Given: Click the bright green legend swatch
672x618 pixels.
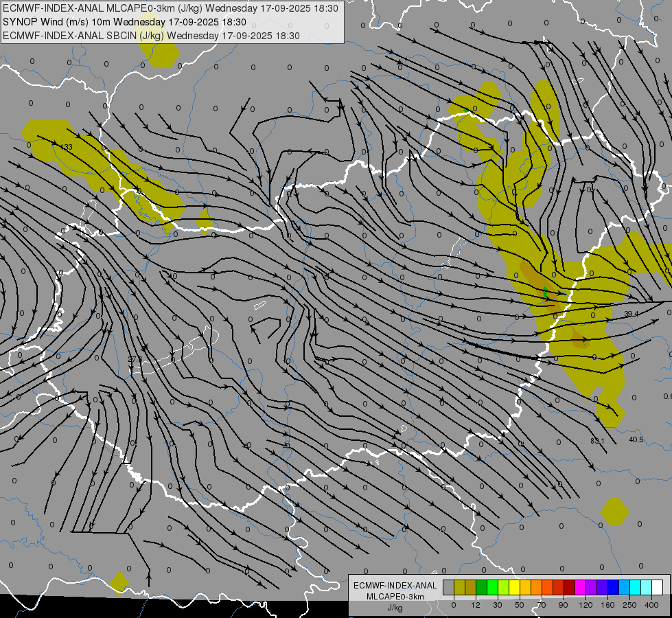Looking at the screenshot, I should [x=492, y=587].
